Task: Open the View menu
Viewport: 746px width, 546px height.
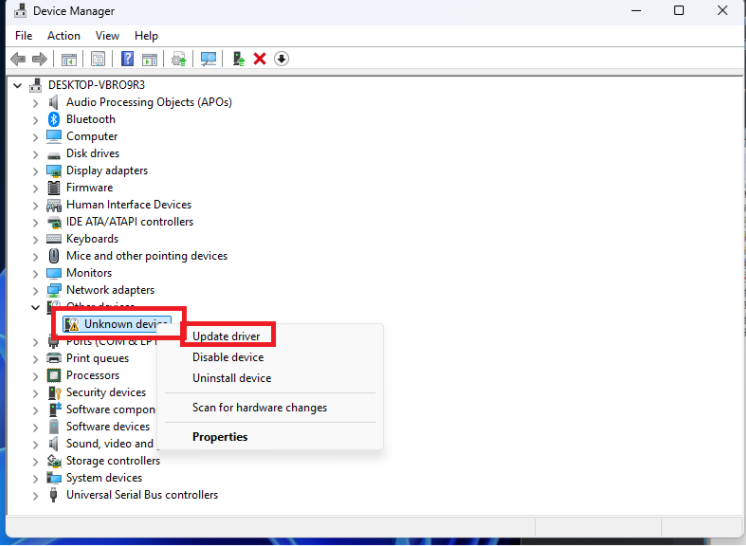Action: click(x=108, y=36)
